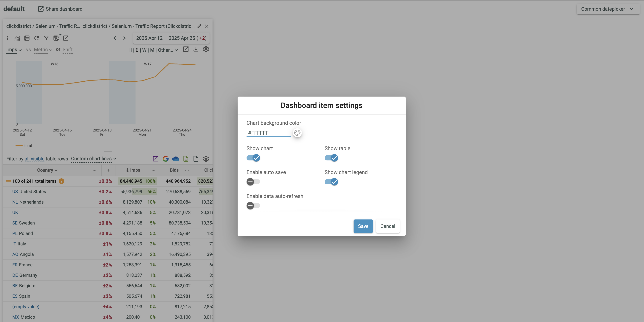Open the Common datepicker dropdown
The image size is (644, 322).
click(608, 9)
